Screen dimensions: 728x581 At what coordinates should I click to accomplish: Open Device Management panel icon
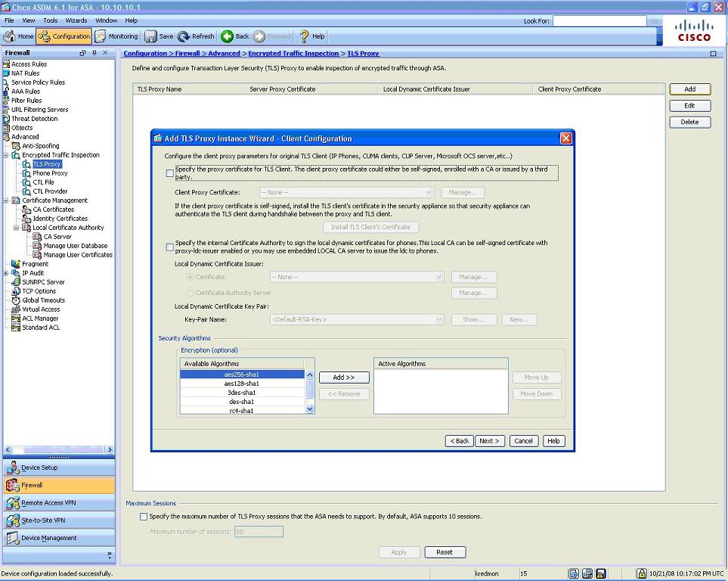[13, 538]
